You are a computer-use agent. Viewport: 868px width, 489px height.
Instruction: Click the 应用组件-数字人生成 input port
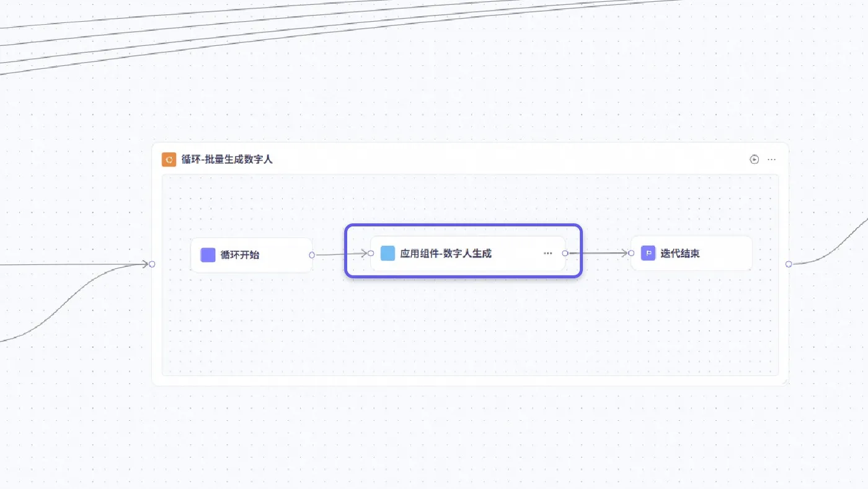(x=371, y=253)
